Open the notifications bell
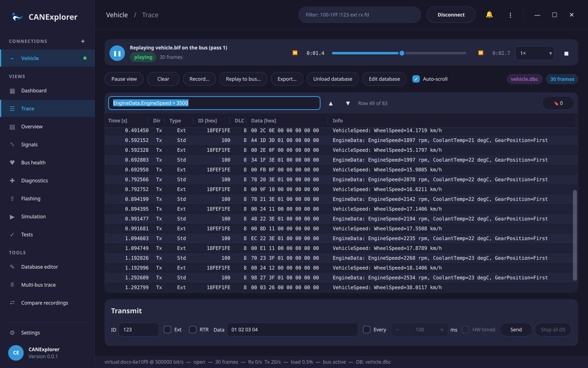The image size is (588, 368). [x=489, y=15]
